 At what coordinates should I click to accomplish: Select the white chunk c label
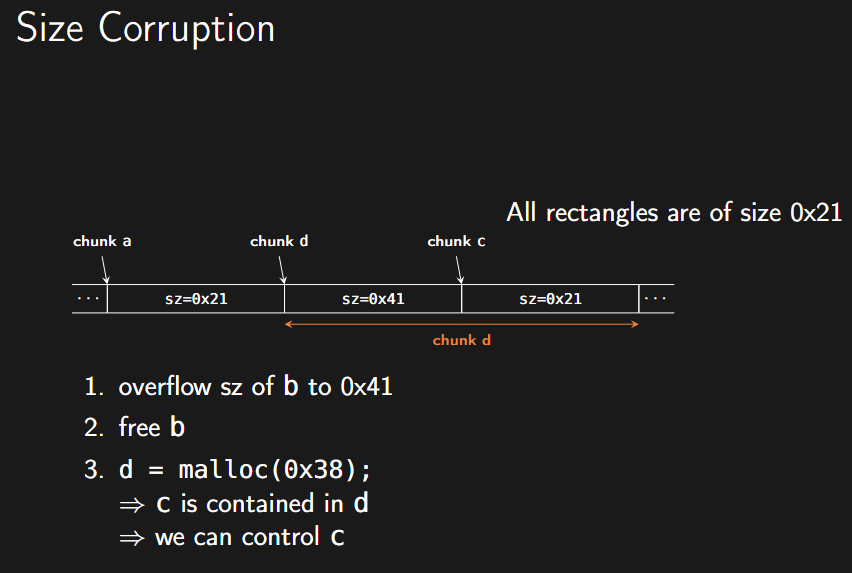pyautogui.click(x=456, y=241)
